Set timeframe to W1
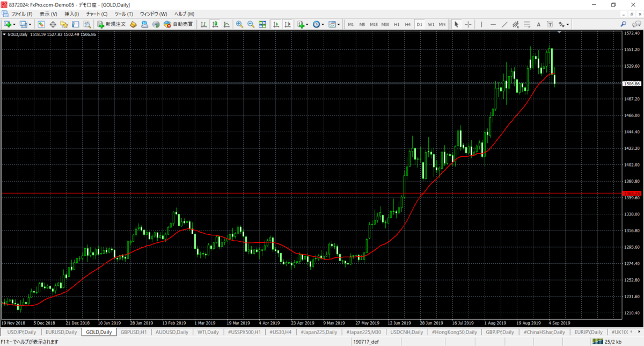The height and width of the screenshot is (346, 644). click(x=431, y=24)
